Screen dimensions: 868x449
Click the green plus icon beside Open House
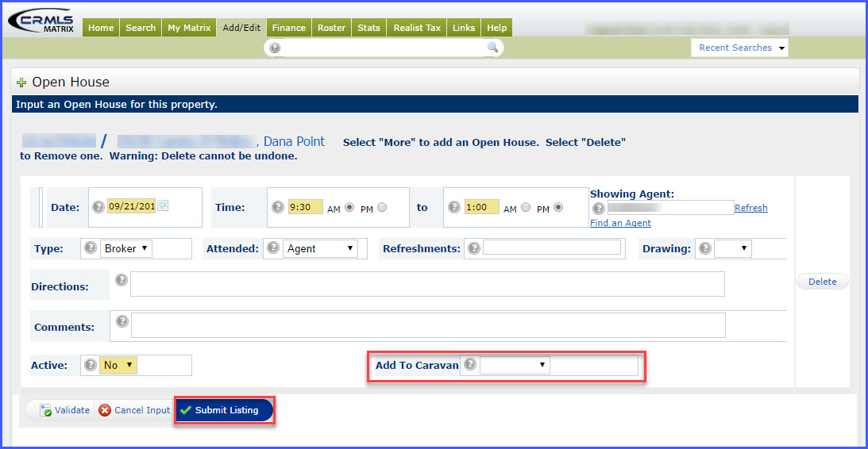pyautogui.click(x=21, y=83)
